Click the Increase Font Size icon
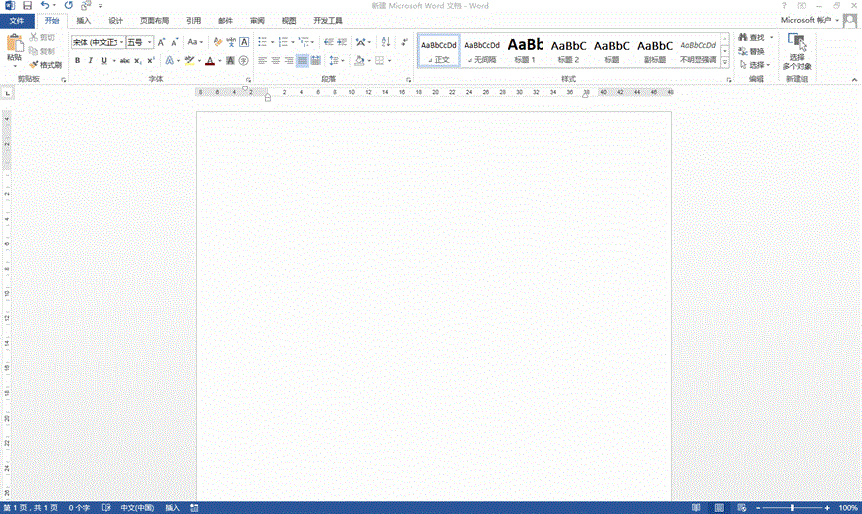This screenshot has width=862, height=514. pos(163,42)
